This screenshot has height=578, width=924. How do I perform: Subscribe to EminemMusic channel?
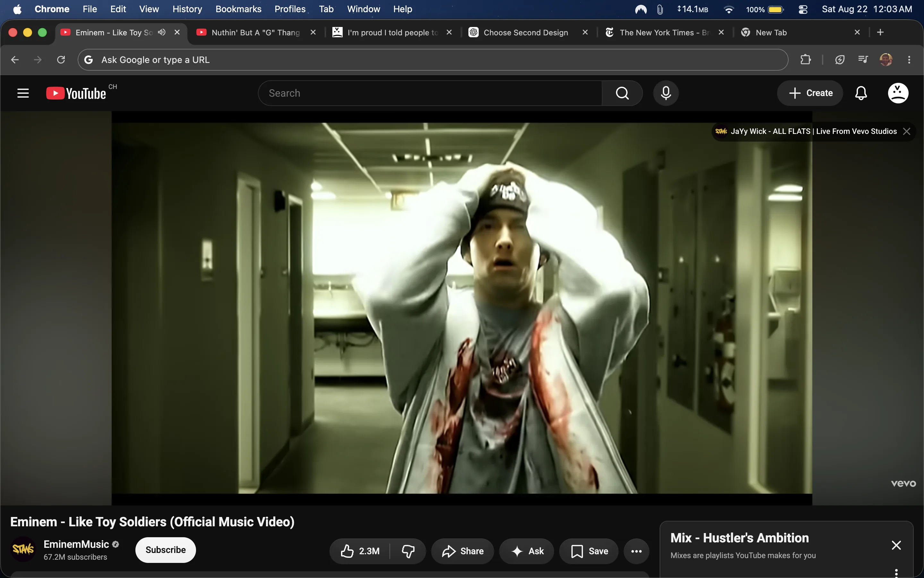(166, 550)
